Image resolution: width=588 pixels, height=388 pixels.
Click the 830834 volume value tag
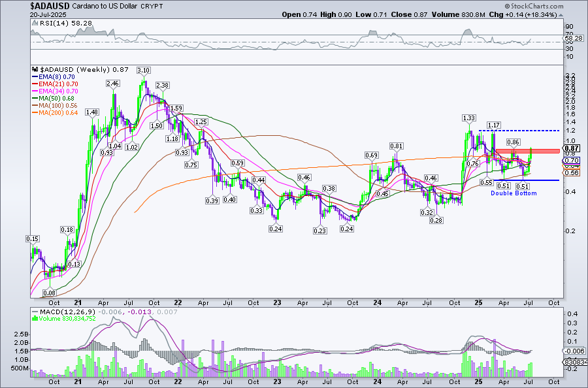pos(575,362)
